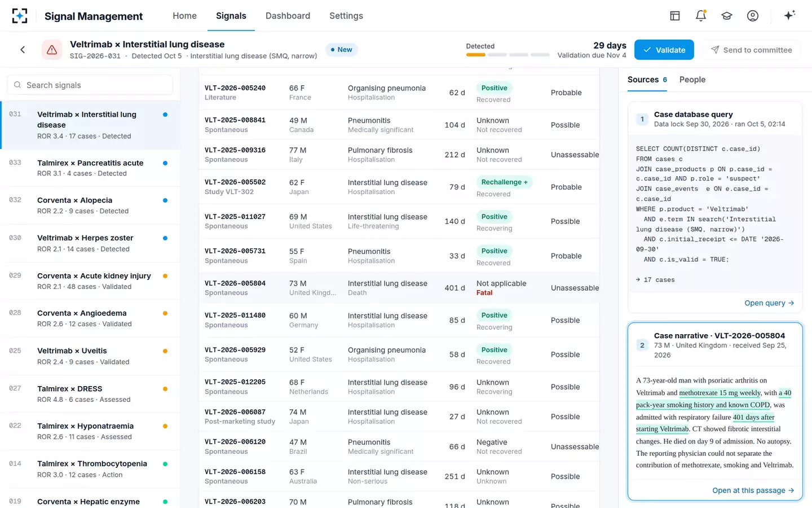Open the Talmirex × Hyponatraemia signal
Image resolution: width=812 pixels, height=508 pixels.
[90, 431]
